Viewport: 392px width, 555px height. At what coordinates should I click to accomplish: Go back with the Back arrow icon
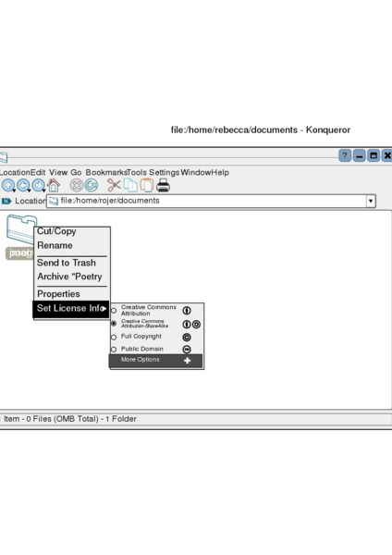(x=23, y=185)
